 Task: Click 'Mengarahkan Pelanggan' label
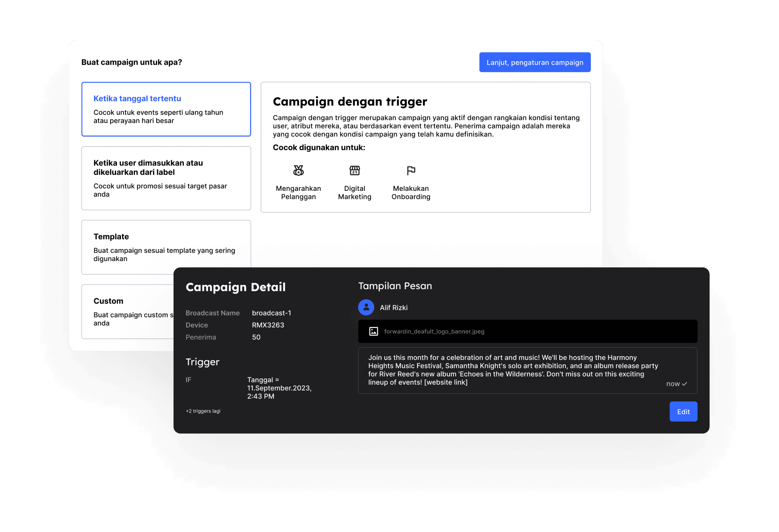point(298,193)
